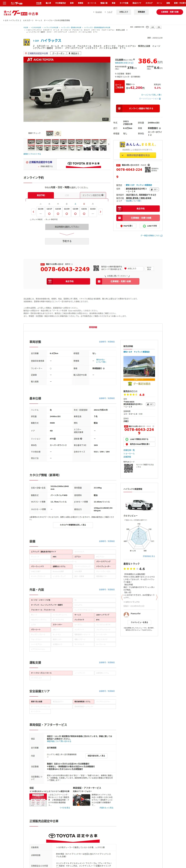Click help icon beside 過給器 in 基本仕様
This screenshot has width=186, height=868.
(81, 439)
